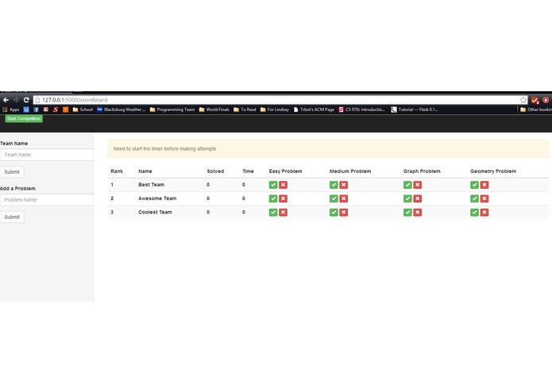The width and height of the screenshot is (552, 392).
Task: Mark Geometry Problem correct for Best Team
Action: click(474, 185)
